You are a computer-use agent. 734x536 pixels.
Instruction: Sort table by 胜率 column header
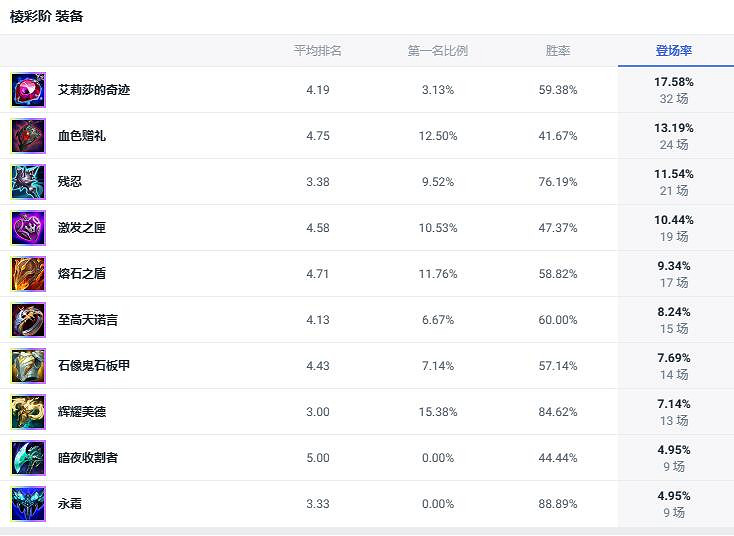pyautogui.click(x=557, y=51)
